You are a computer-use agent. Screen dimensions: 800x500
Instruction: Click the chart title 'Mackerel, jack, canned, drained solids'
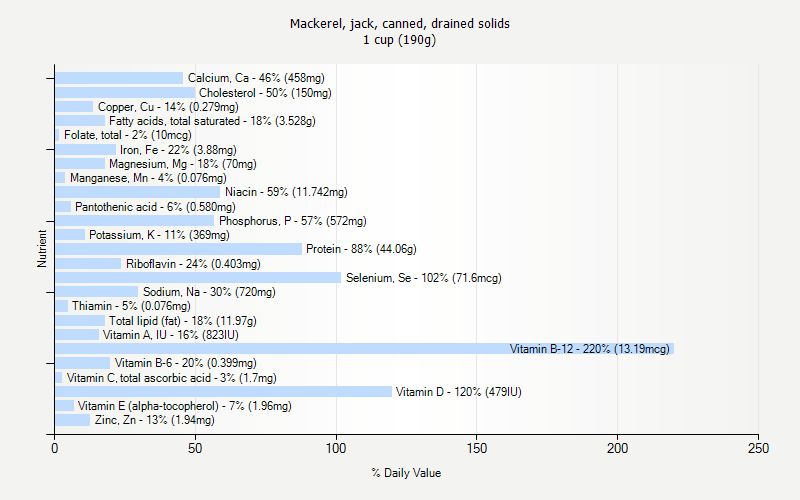[x=399, y=23]
